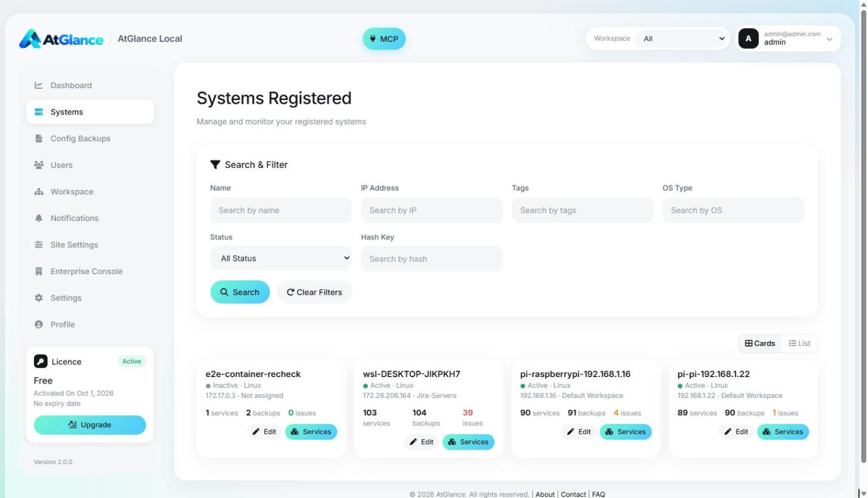Focus the Search by name field

pyautogui.click(x=281, y=210)
